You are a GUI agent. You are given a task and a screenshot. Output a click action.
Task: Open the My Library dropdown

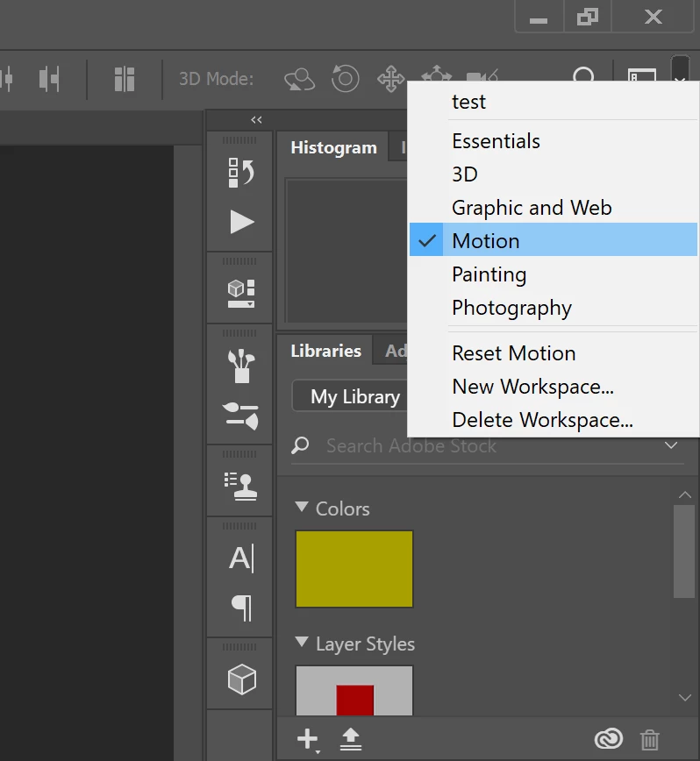[349, 396]
